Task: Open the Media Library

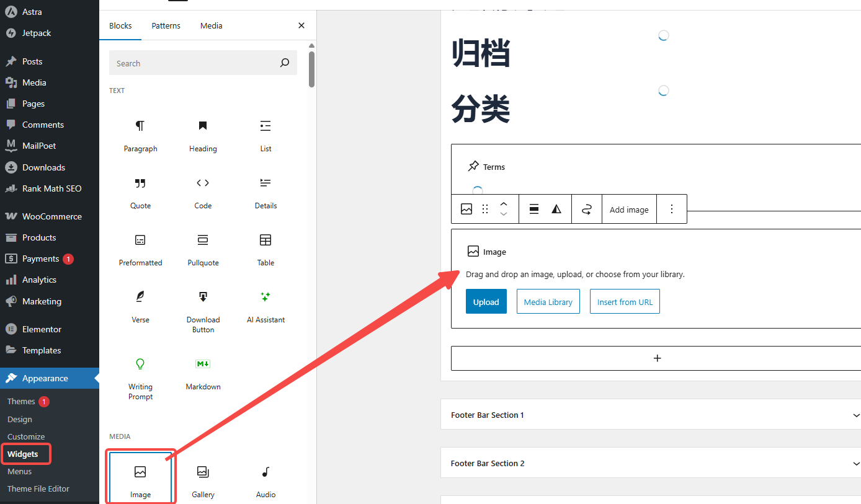Action: pos(548,301)
